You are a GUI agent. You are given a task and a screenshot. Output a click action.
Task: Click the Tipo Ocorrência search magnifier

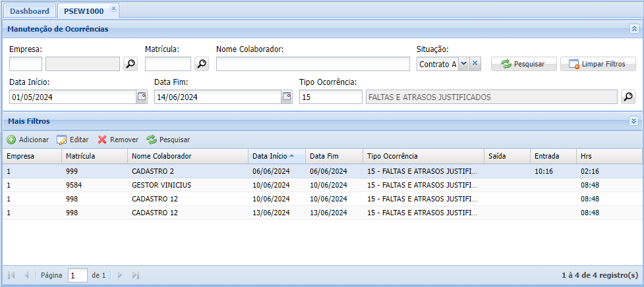point(628,97)
